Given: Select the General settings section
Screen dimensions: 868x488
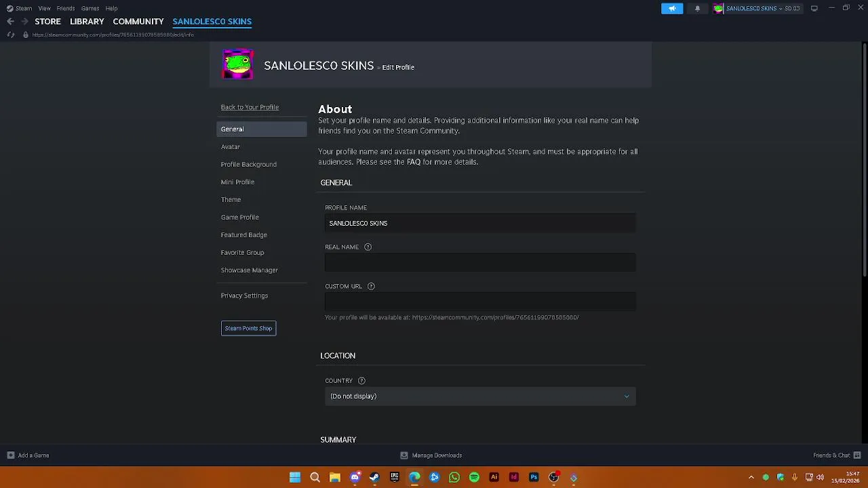Looking at the screenshot, I should pyautogui.click(x=262, y=129).
